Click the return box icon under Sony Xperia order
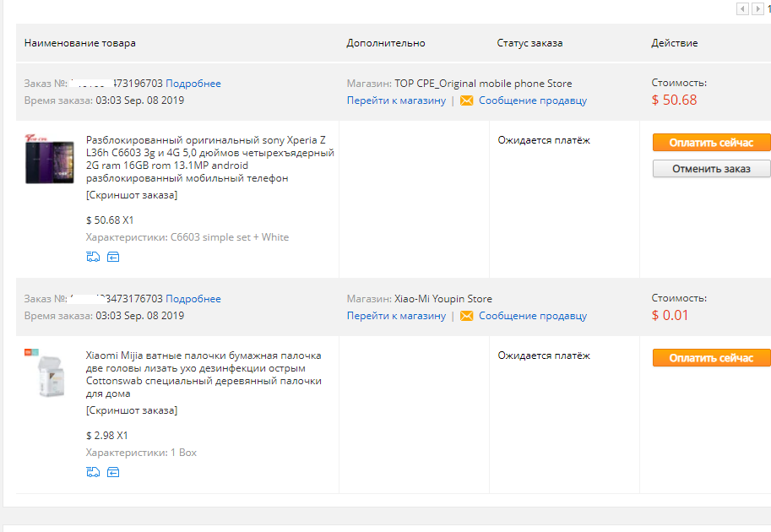771x532 pixels. tap(113, 257)
